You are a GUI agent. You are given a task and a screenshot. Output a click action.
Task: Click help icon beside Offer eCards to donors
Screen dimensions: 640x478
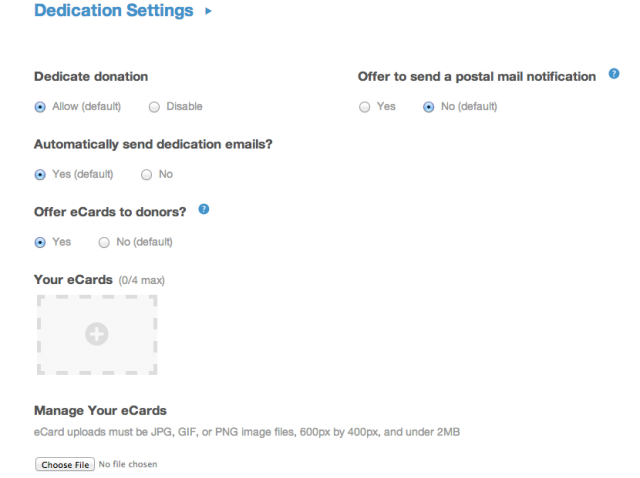pyautogui.click(x=204, y=209)
